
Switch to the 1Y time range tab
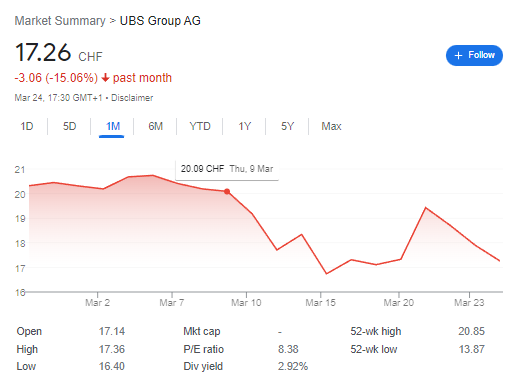tap(244, 126)
